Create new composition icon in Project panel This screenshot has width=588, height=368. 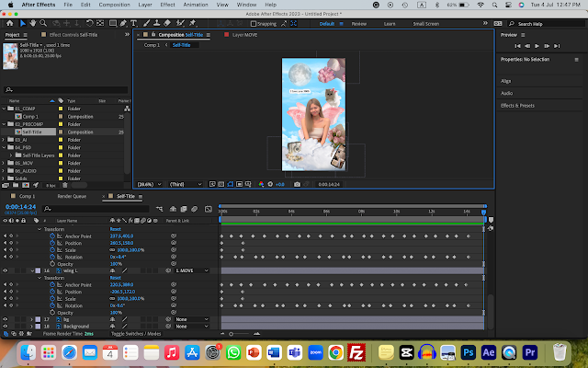pos(26,185)
